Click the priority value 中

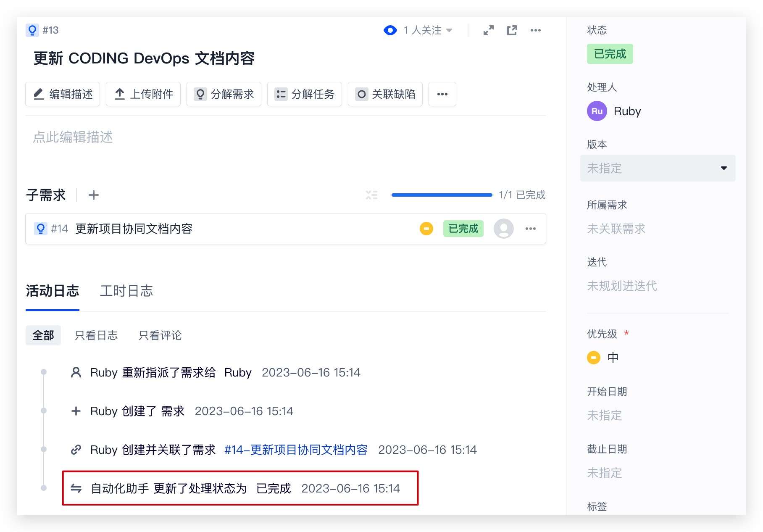point(613,358)
